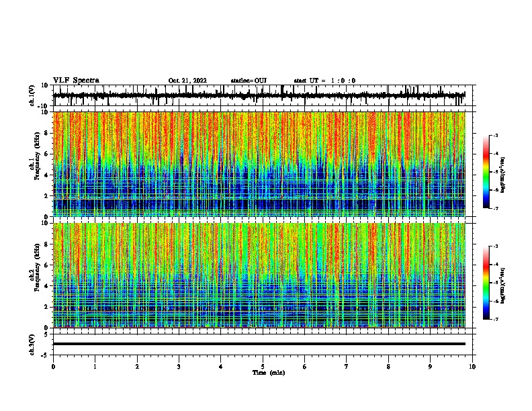
Task: Click the ch.1 spectrogram panel
Action: pyautogui.click(x=259, y=164)
